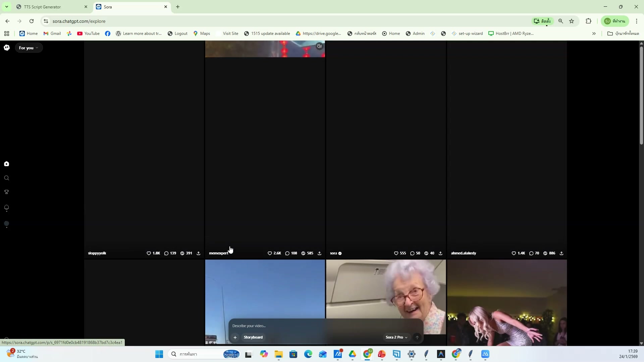Open the YouTube bookmark in bookmarks bar
Screen dimensions: 644x362
point(88,34)
